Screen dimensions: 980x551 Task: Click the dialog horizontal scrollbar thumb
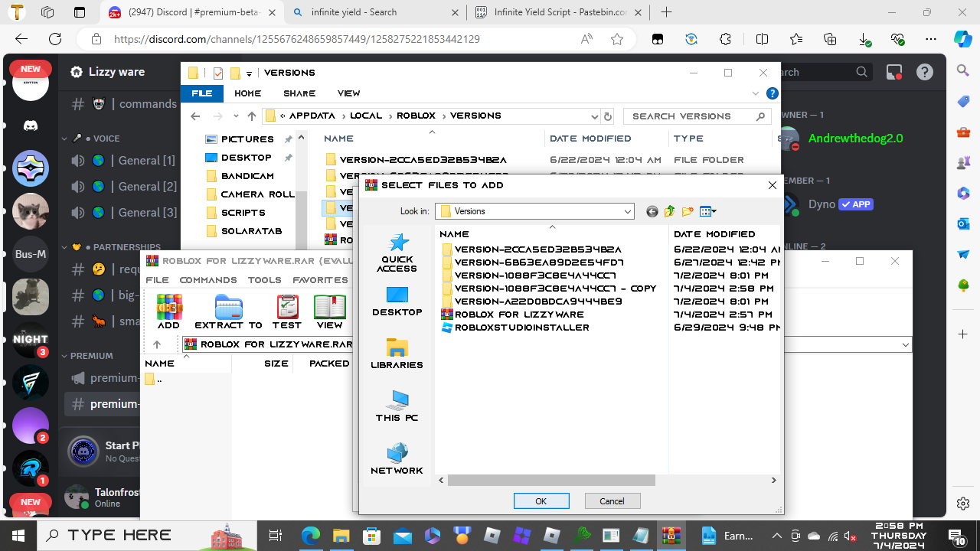(x=551, y=480)
